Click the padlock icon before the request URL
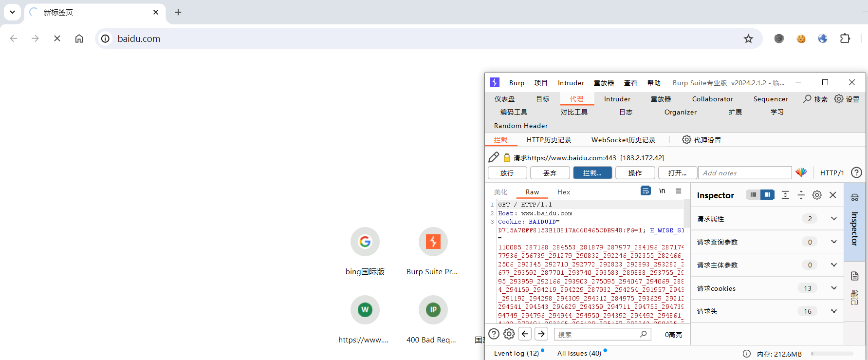The image size is (868, 360). click(507, 157)
